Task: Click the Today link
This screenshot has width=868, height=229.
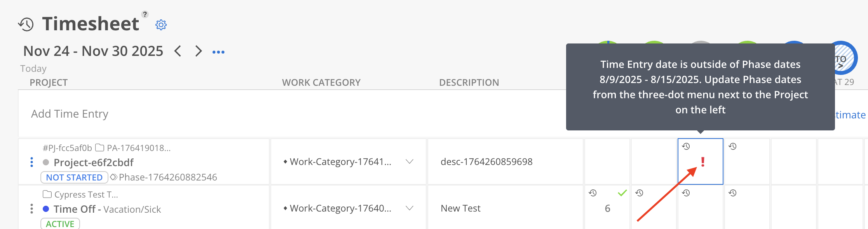Action: pos(33,69)
